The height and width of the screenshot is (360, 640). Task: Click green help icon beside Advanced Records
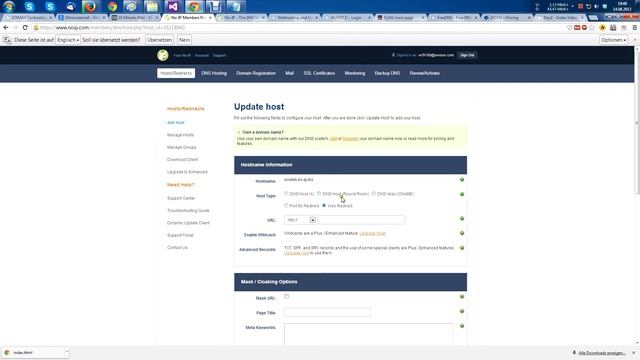tap(462, 248)
